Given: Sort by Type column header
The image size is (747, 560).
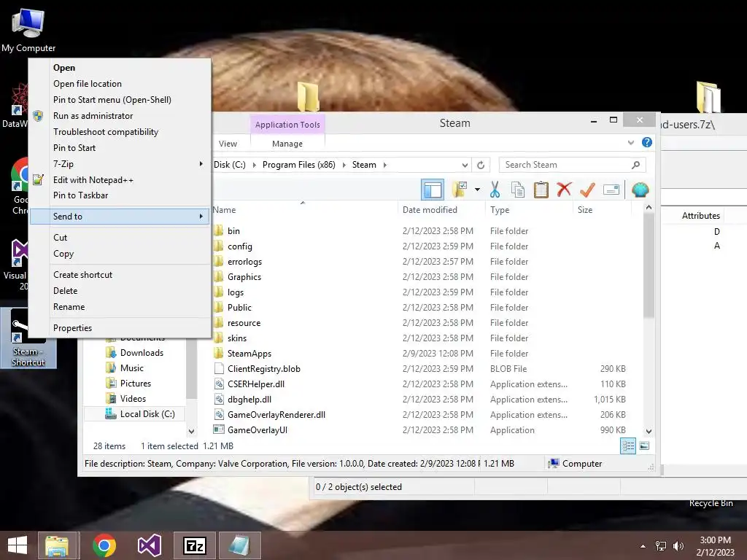Looking at the screenshot, I should pos(529,210).
